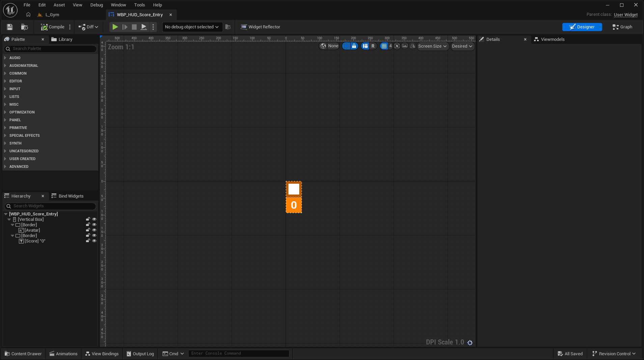Image resolution: width=644 pixels, height=360 pixels.
Task: Click the DPI Scale settings gear icon
Action: [470, 342]
